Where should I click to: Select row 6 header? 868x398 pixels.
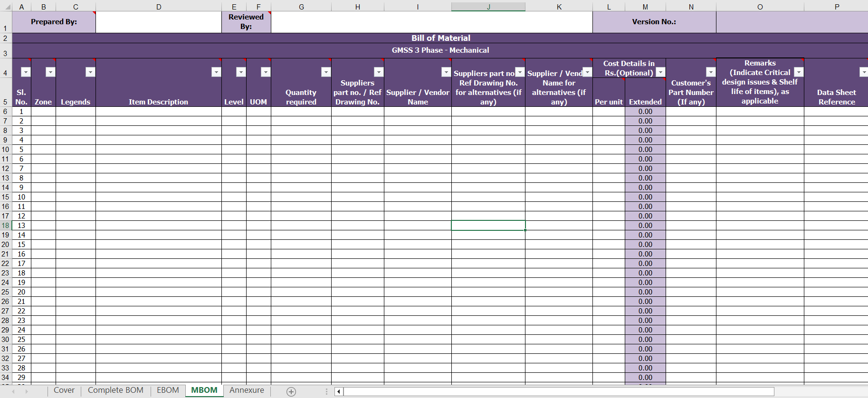coord(5,112)
